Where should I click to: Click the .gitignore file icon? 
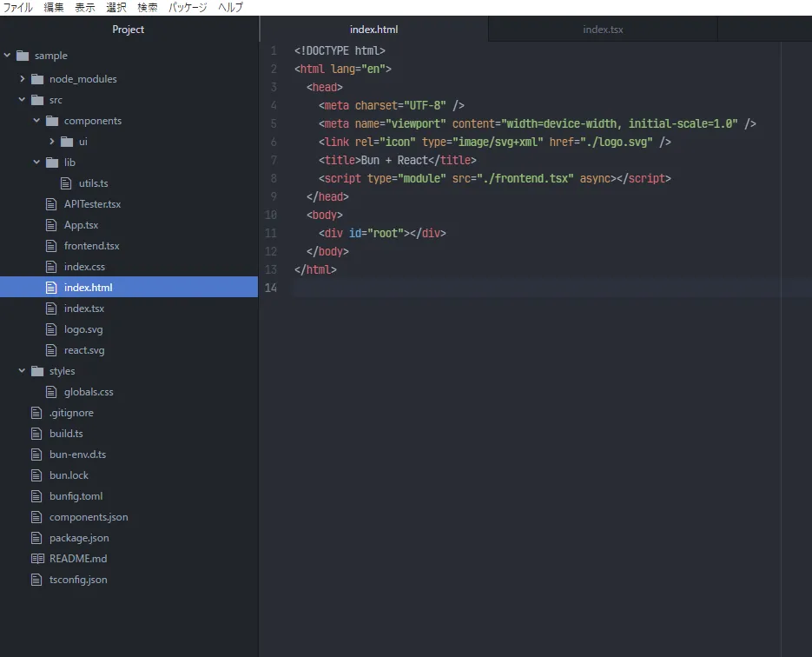click(x=36, y=413)
